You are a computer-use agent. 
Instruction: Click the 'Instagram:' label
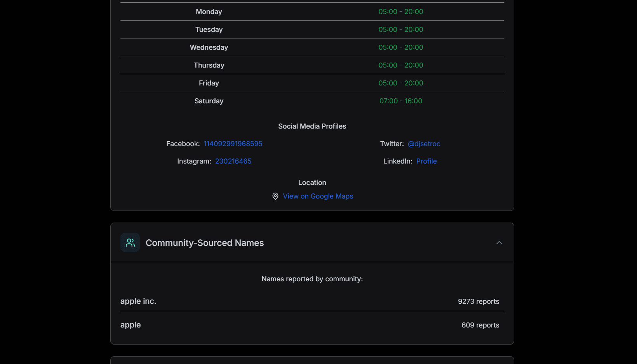coord(194,161)
